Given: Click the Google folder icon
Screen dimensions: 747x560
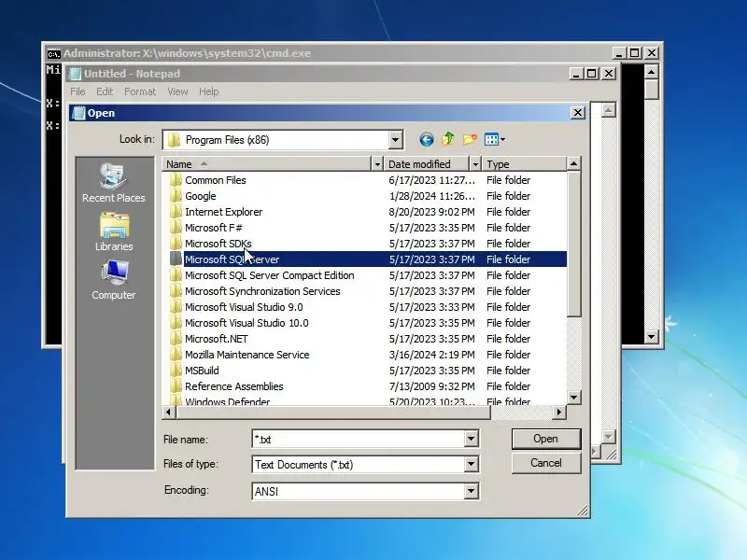Looking at the screenshot, I should [x=176, y=196].
